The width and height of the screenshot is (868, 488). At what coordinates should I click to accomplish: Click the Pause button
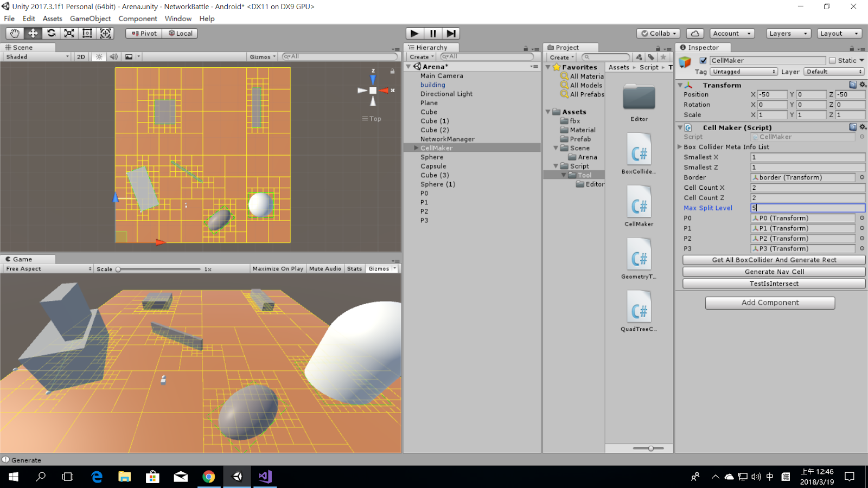pos(432,33)
